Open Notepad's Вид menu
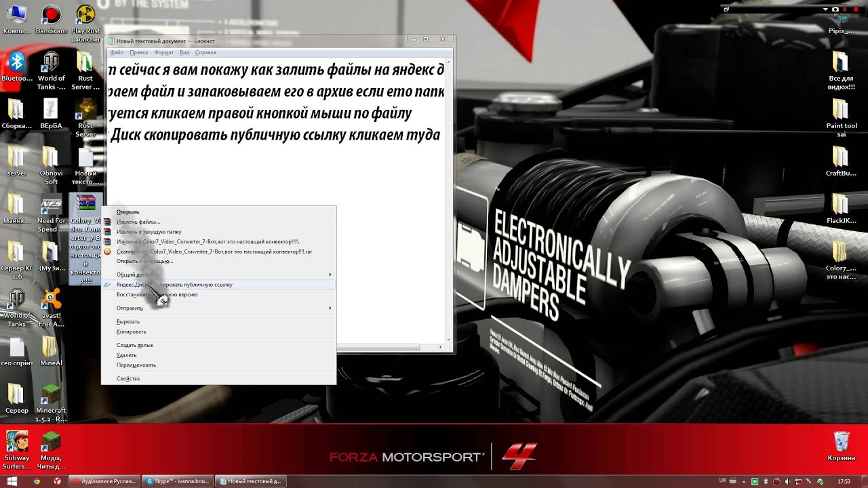The image size is (868, 488). pos(184,52)
